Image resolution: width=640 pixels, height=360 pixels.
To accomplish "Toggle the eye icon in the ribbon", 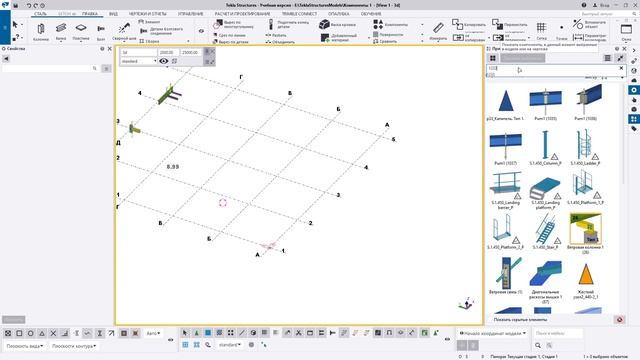I will (201, 31).
